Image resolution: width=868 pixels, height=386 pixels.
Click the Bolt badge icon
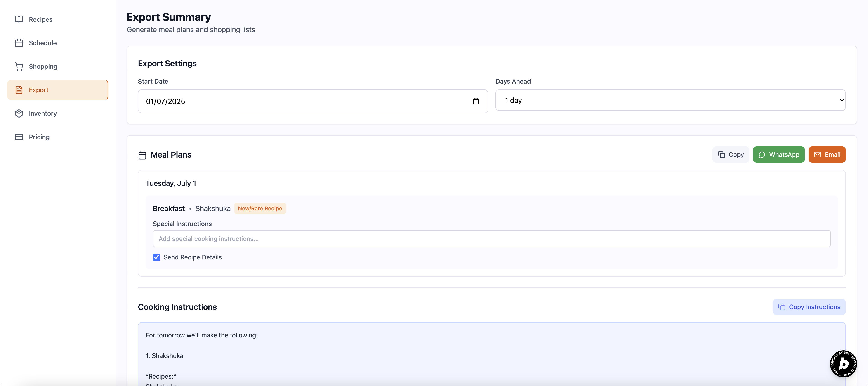[x=843, y=364]
